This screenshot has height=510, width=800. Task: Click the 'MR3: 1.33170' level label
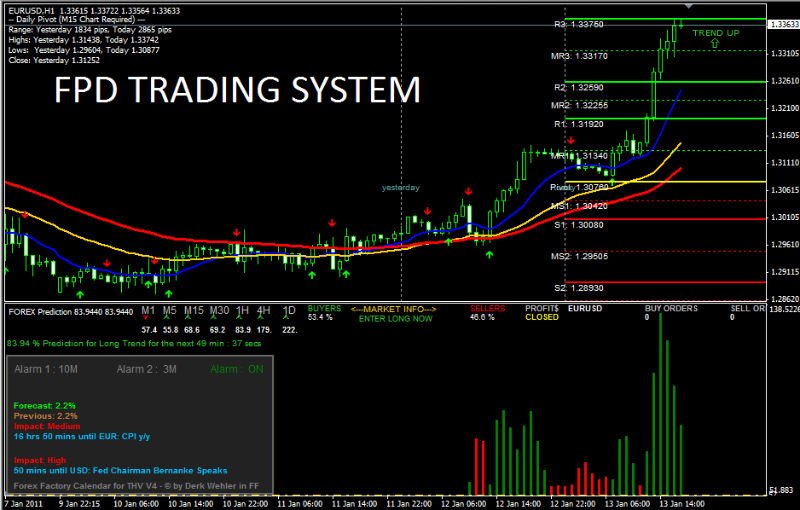pyautogui.click(x=579, y=56)
